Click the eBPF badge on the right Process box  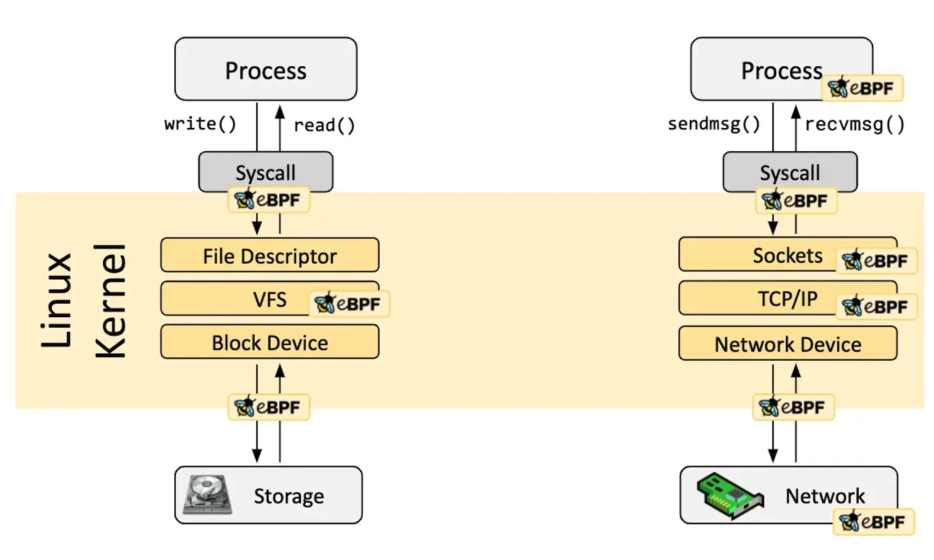862,88
